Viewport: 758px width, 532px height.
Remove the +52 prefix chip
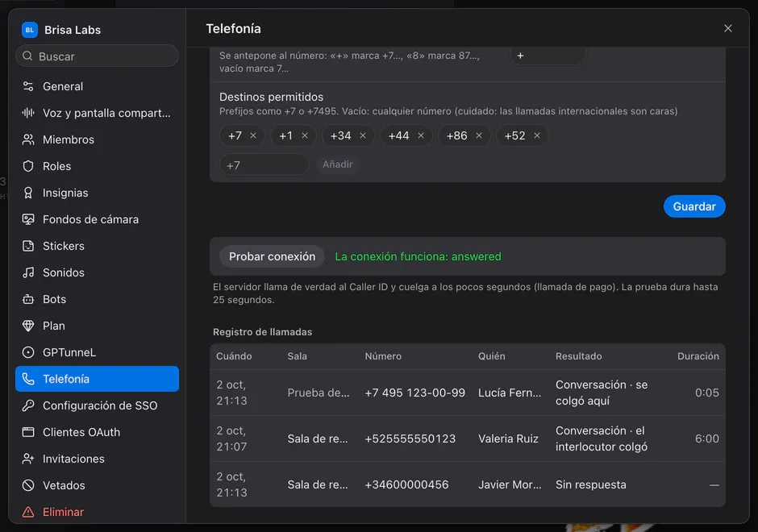[x=536, y=135]
